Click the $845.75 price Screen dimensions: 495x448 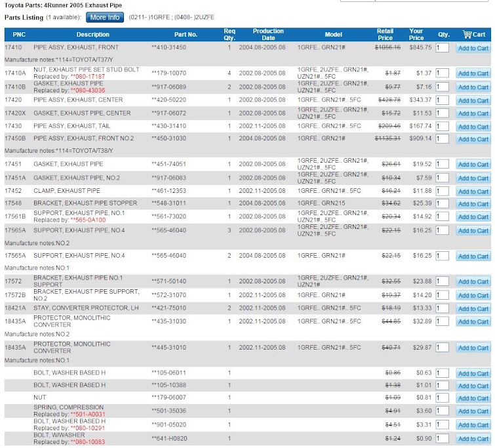click(420, 48)
